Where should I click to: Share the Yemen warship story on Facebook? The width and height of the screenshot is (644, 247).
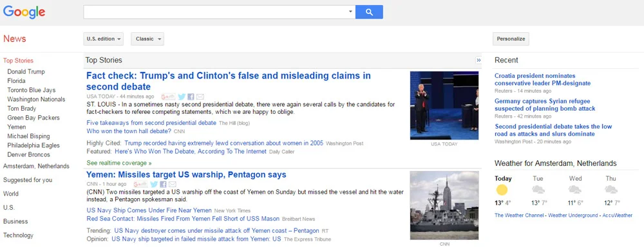click(163, 184)
